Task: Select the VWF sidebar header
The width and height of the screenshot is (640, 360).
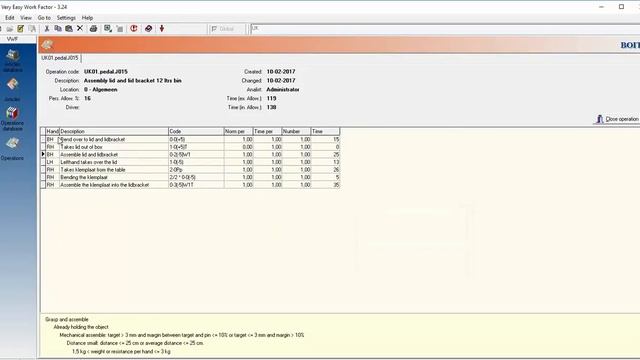Action: click(x=12, y=39)
